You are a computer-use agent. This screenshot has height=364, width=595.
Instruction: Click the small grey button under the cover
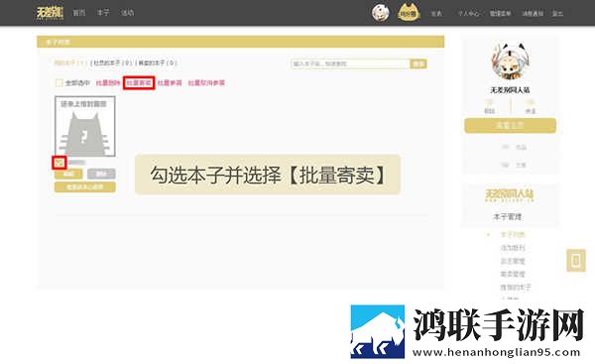[101, 174]
